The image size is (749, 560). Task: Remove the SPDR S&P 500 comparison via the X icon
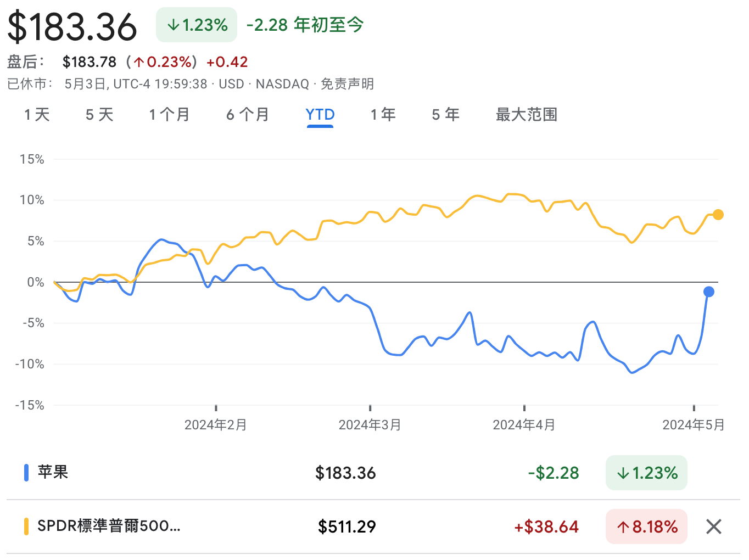[x=713, y=527]
